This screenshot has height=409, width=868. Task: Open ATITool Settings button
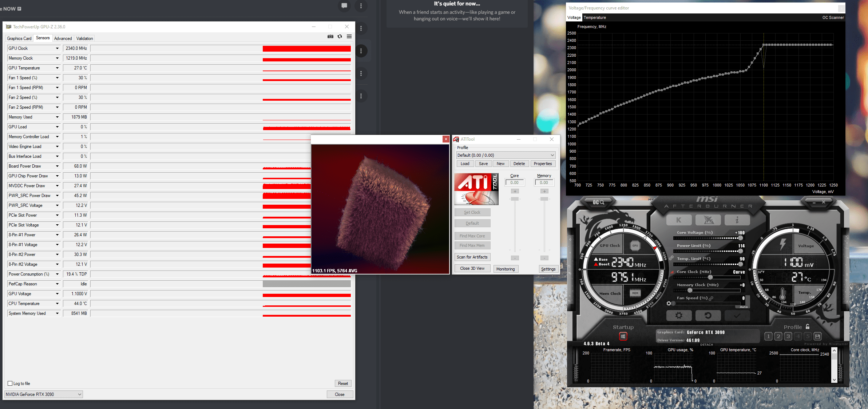548,269
